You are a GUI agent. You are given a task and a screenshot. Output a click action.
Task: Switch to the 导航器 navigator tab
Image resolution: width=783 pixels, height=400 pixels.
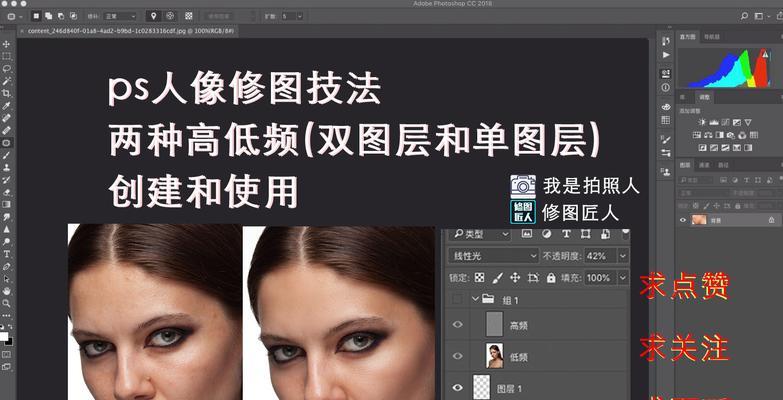[x=712, y=36]
